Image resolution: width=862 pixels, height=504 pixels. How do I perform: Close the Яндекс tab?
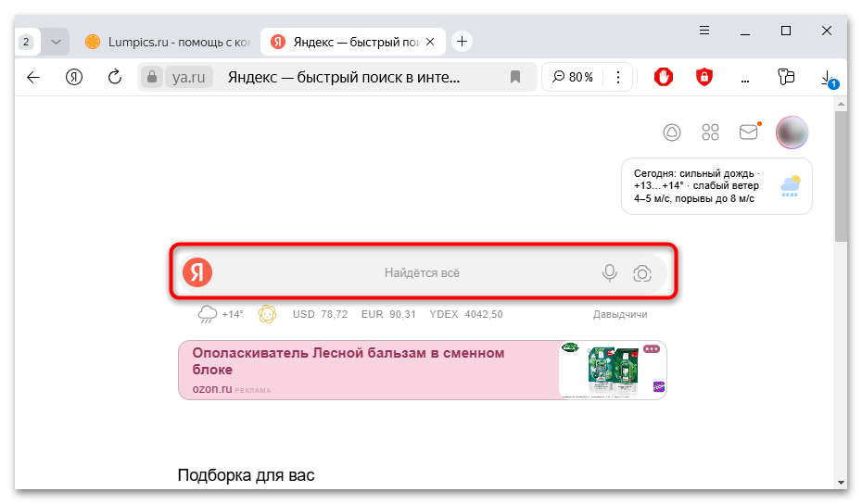(x=430, y=42)
